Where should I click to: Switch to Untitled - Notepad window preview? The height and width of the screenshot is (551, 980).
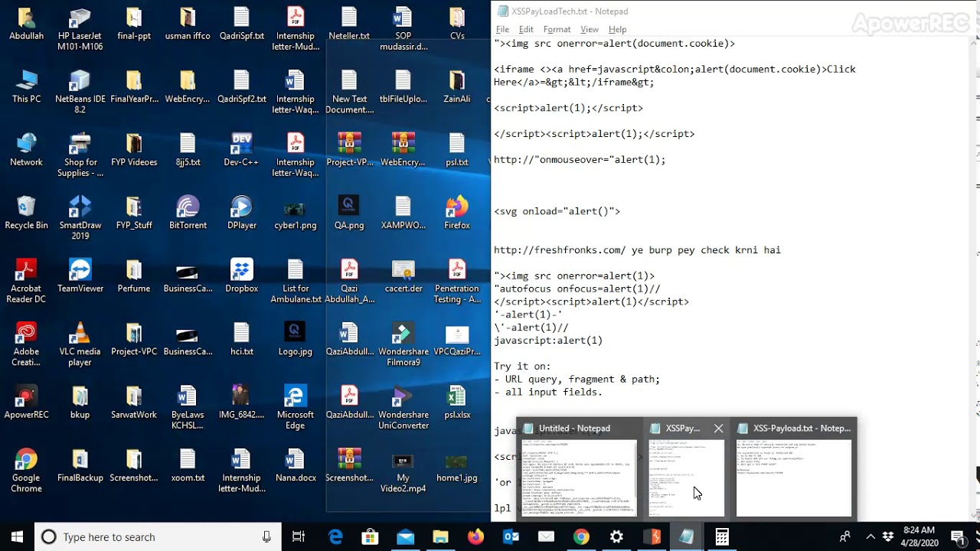click(x=579, y=468)
